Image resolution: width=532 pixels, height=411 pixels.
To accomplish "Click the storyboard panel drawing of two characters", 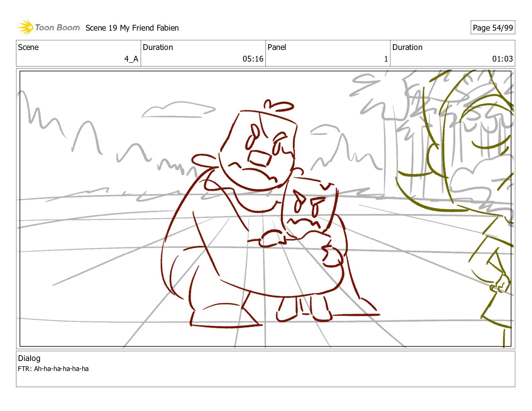I will pos(265,209).
